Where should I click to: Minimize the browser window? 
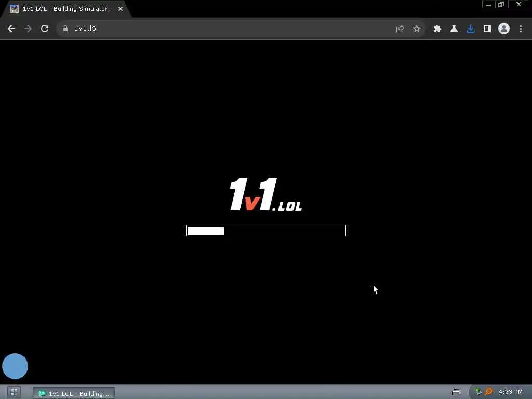coord(488,5)
